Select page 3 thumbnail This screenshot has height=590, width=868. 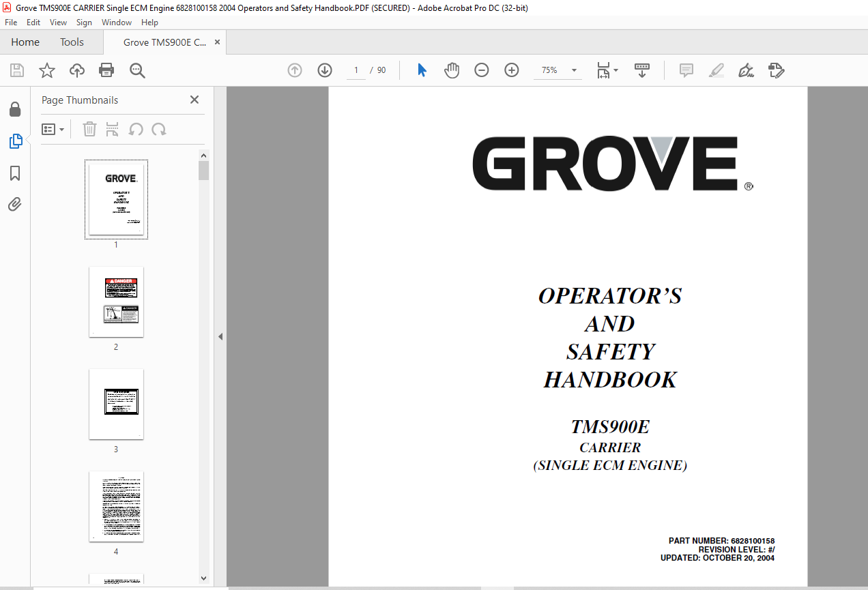(116, 404)
